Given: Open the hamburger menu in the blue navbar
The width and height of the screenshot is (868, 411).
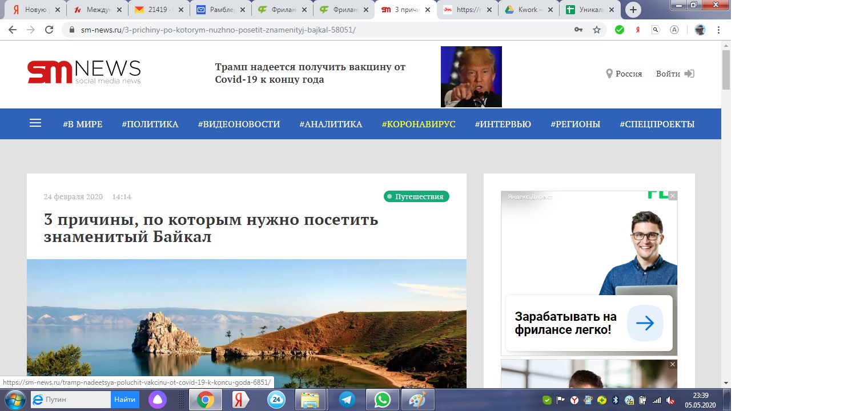Looking at the screenshot, I should click(x=35, y=123).
